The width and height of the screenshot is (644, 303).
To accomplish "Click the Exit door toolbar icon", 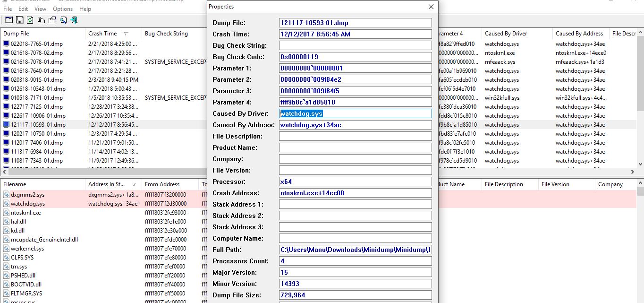I will (74, 20).
